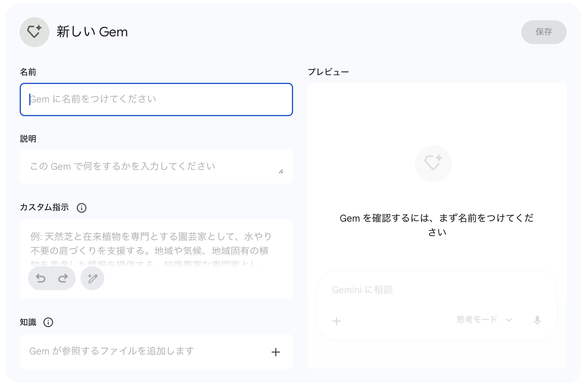Image resolution: width=588 pixels, height=389 pixels.
Task: Click the Gem が参照するファイルを追加します field
Action: pyautogui.click(x=143, y=351)
